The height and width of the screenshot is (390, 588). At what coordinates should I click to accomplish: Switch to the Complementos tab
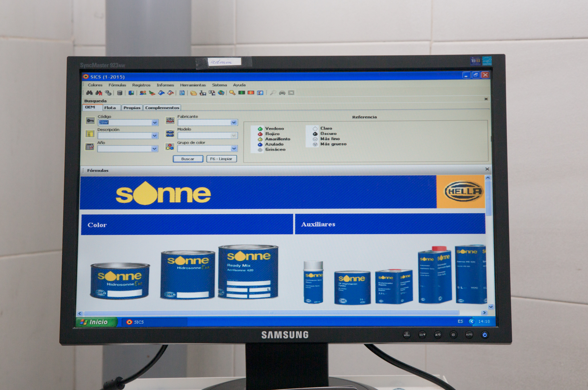click(x=162, y=108)
